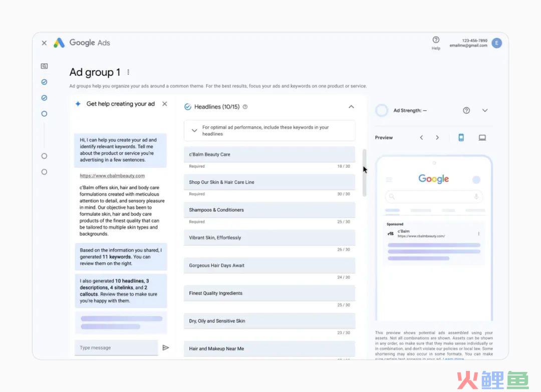This screenshot has height=392, width=541.
Task: Edit the c'Balm Beauty Care headline
Action: point(269,154)
